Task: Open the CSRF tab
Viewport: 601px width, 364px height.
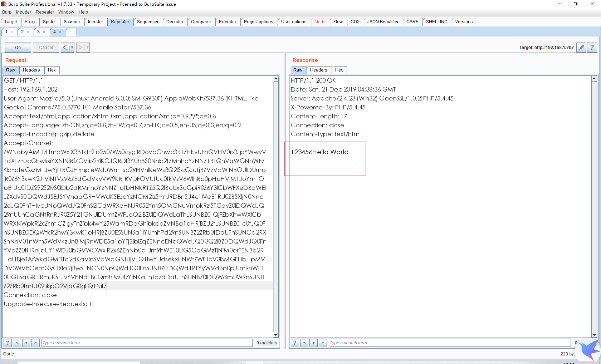Action: click(412, 22)
